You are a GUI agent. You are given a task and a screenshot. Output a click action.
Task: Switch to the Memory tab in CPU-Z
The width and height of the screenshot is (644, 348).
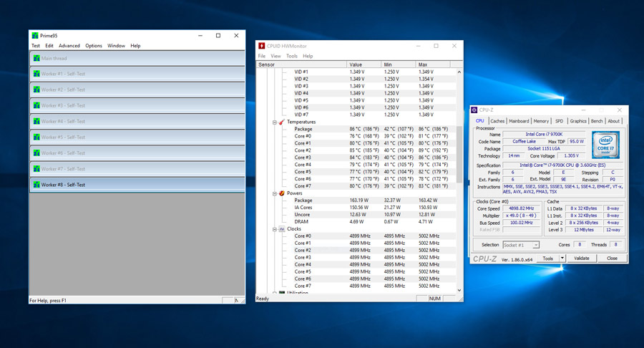(541, 121)
